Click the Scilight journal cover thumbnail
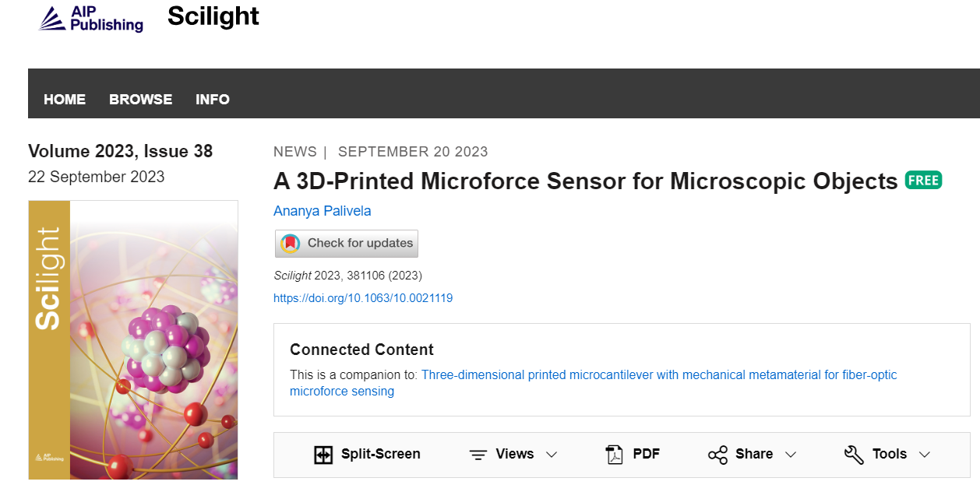The image size is (980, 485). pyautogui.click(x=132, y=340)
